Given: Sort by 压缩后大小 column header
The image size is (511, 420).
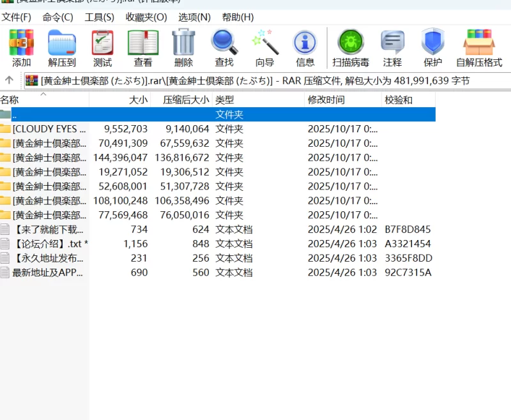Looking at the screenshot, I should click(181, 100).
